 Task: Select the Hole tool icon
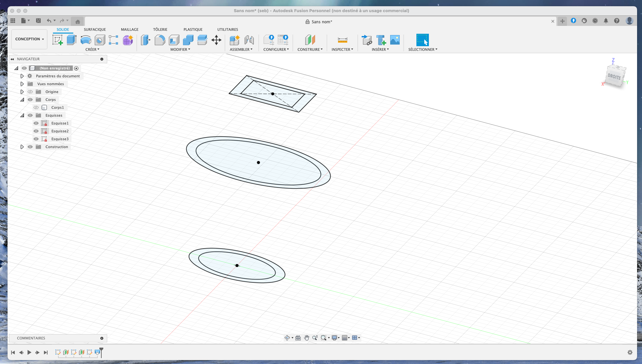tap(100, 40)
